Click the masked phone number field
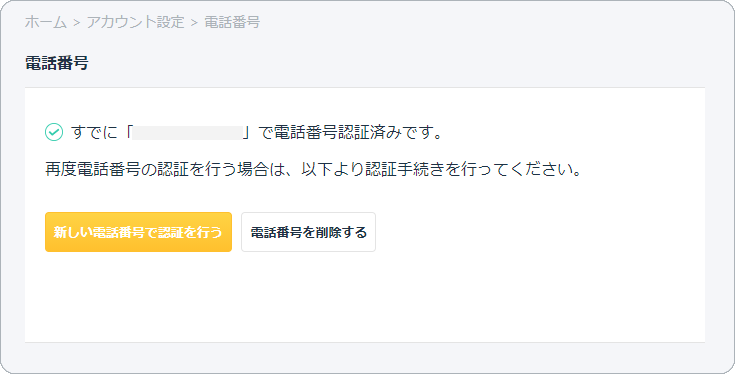 [188, 133]
